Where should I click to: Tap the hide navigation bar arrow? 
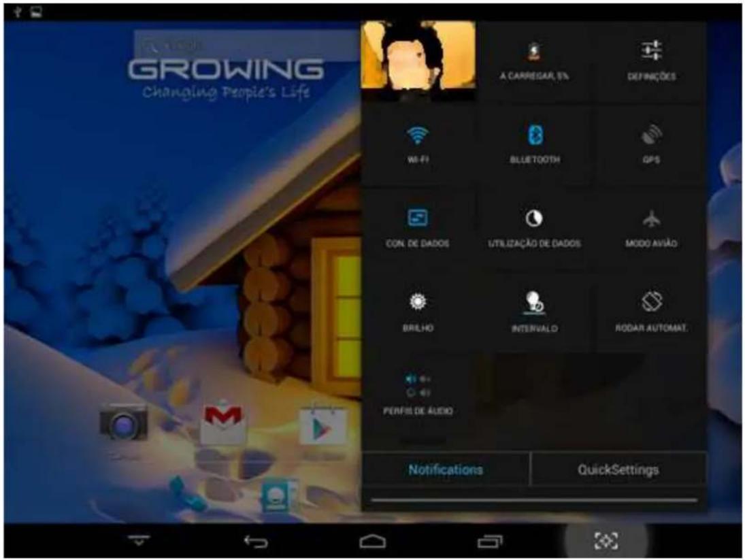coord(139,540)
